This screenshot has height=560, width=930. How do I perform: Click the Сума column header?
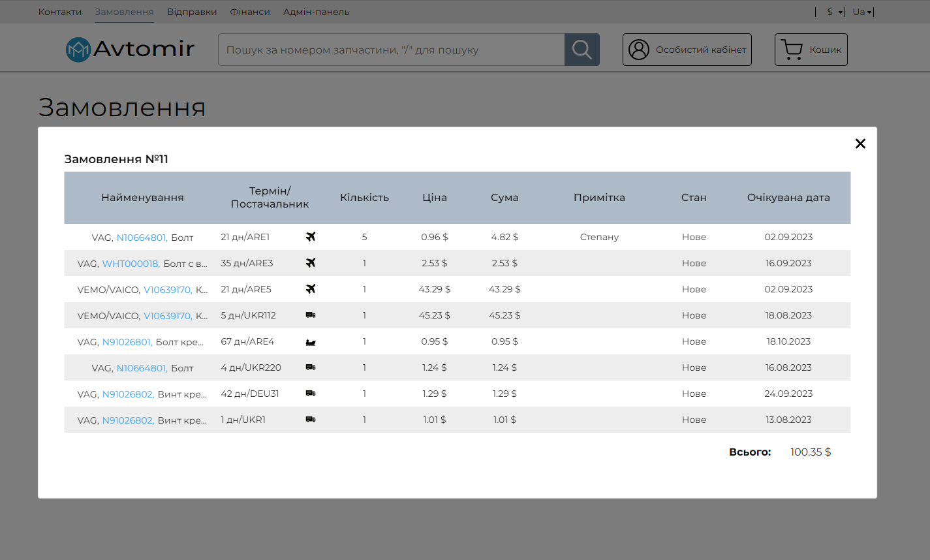[x=504, y=198]
